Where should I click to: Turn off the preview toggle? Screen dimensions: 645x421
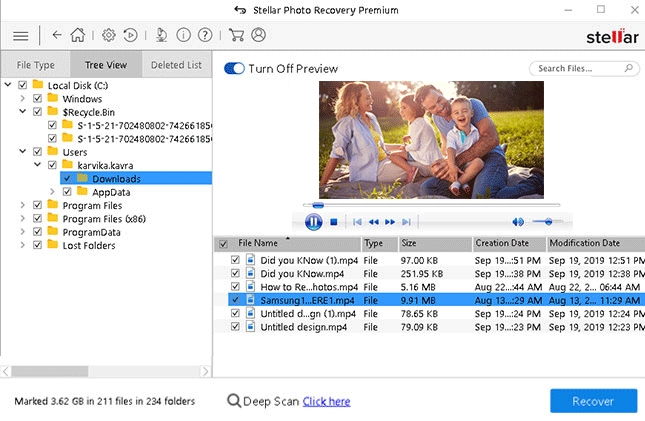point(234,69)
